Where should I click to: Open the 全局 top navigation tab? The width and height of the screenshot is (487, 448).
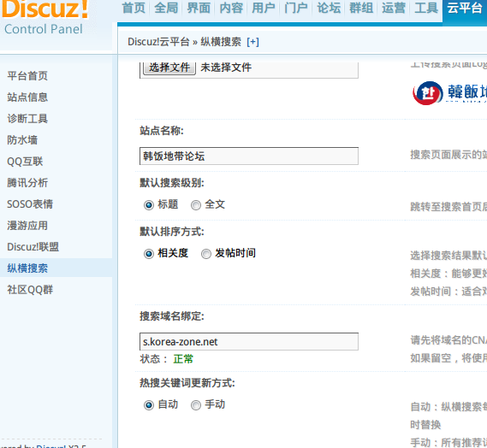pos(166,8)
